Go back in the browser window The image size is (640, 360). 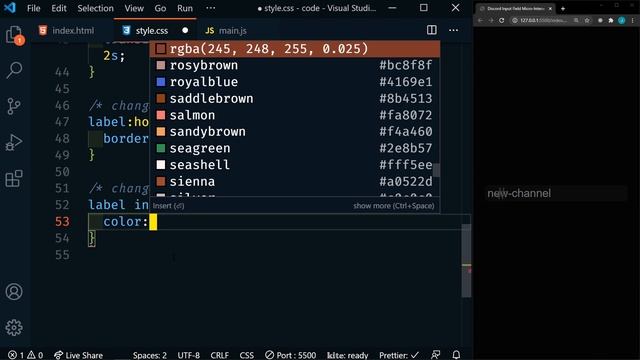click(480, 20)
